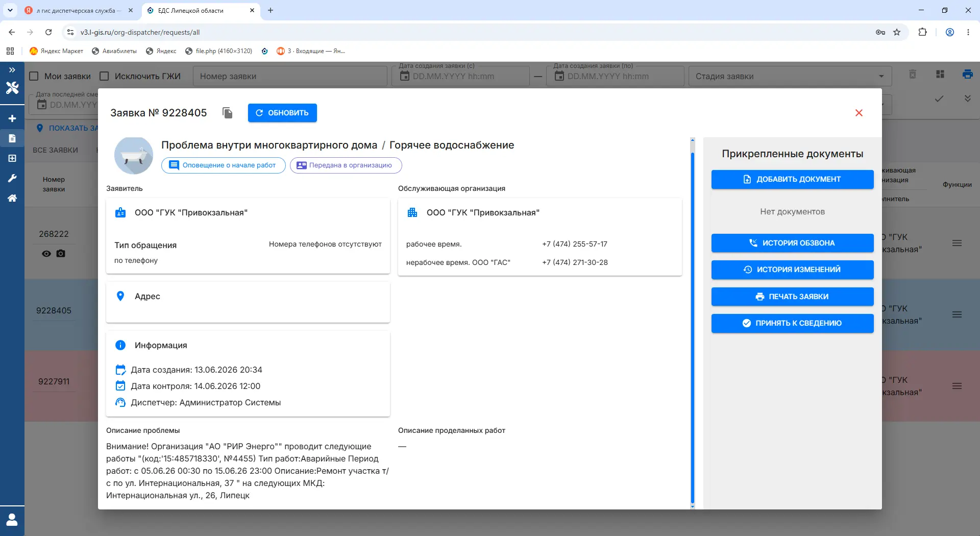Toggle the Мои заявки checkbox

34,76
